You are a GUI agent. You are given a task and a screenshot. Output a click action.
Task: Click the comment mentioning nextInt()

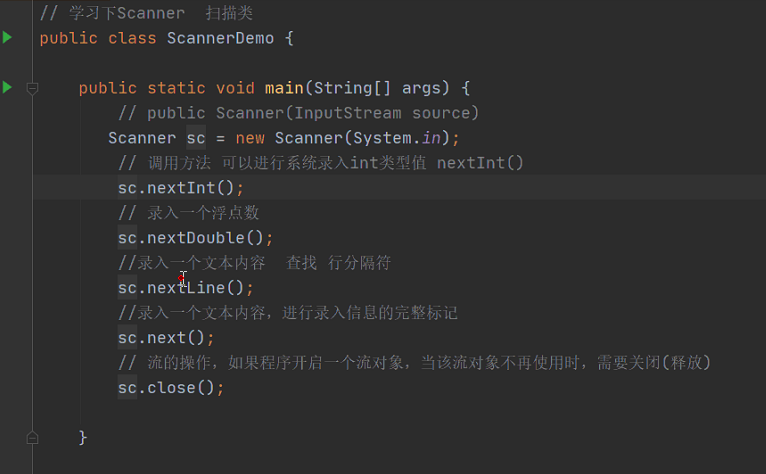[x=320, y=163]
